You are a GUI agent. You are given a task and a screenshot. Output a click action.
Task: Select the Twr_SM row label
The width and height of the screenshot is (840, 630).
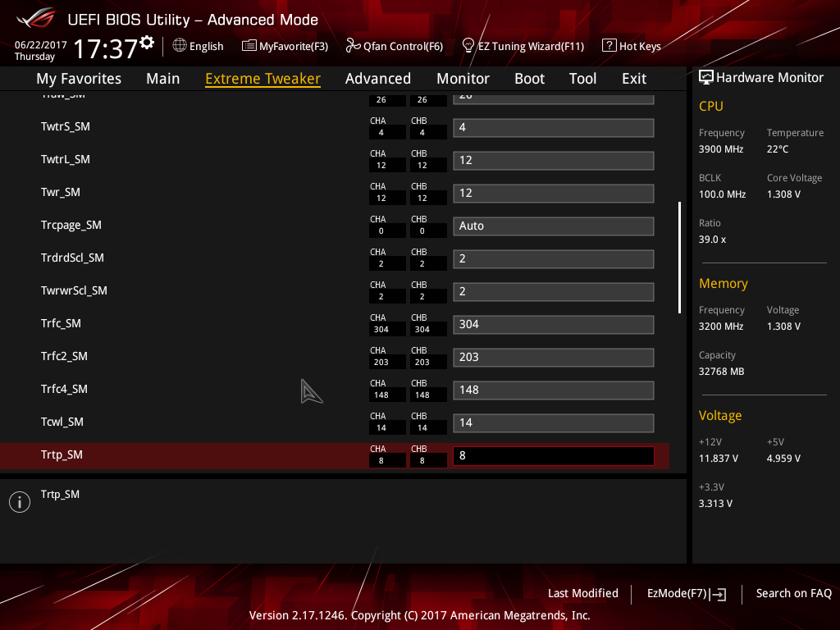61,192
